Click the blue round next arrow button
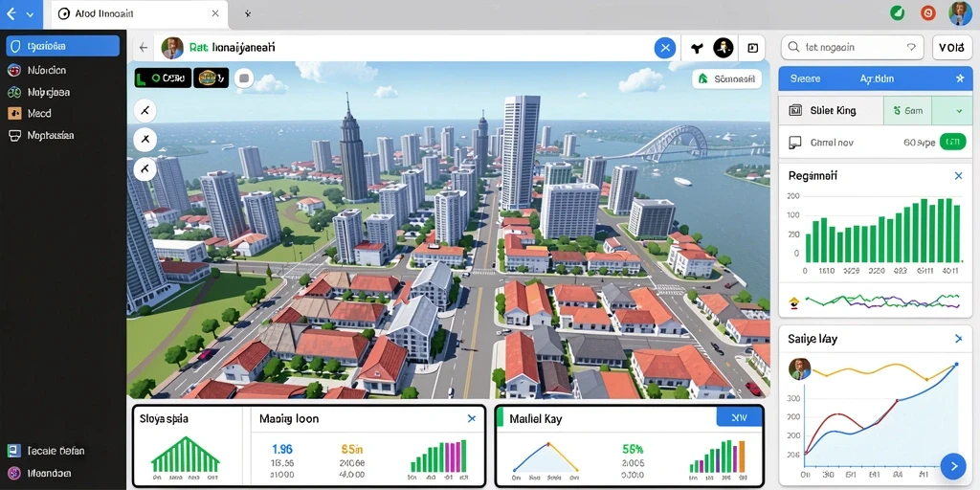Screen dimensions: 980x490 [x=953, y=466]
